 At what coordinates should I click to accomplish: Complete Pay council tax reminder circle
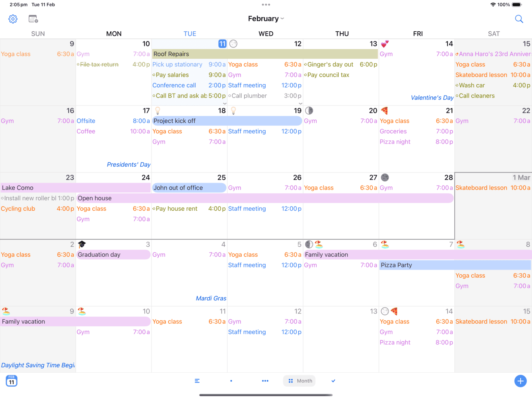tap(305, 75)
